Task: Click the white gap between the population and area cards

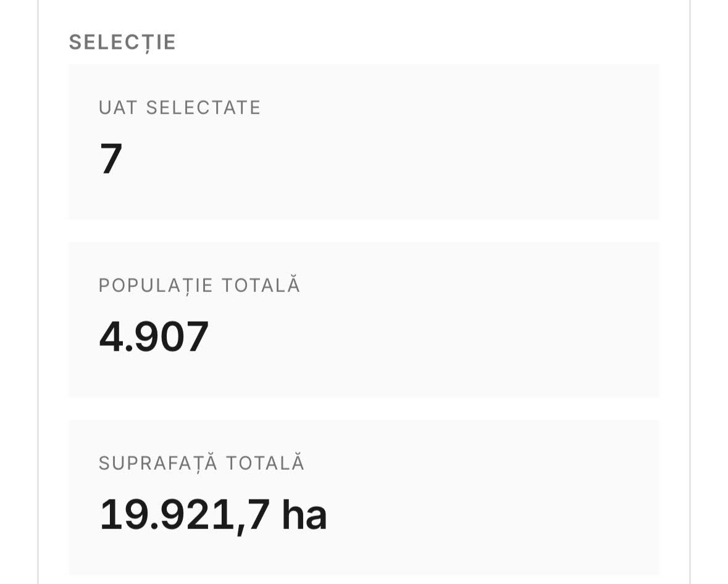Action: (x=364, y=409)
